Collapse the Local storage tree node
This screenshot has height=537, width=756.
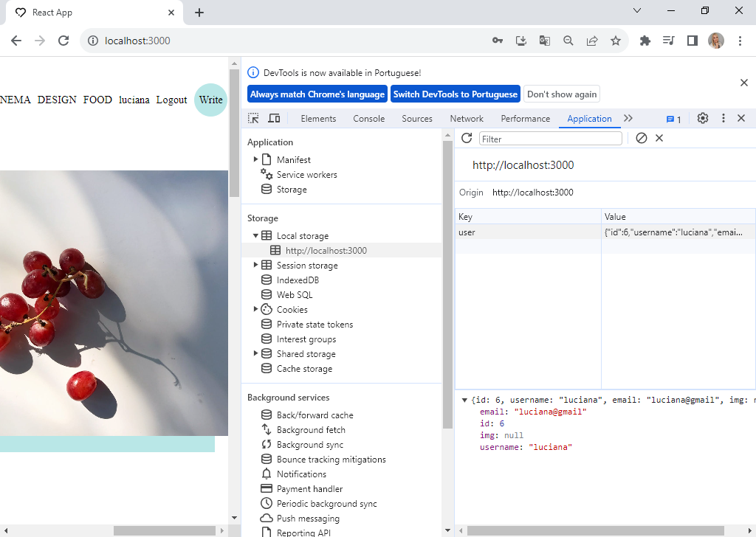pos(255,235)
